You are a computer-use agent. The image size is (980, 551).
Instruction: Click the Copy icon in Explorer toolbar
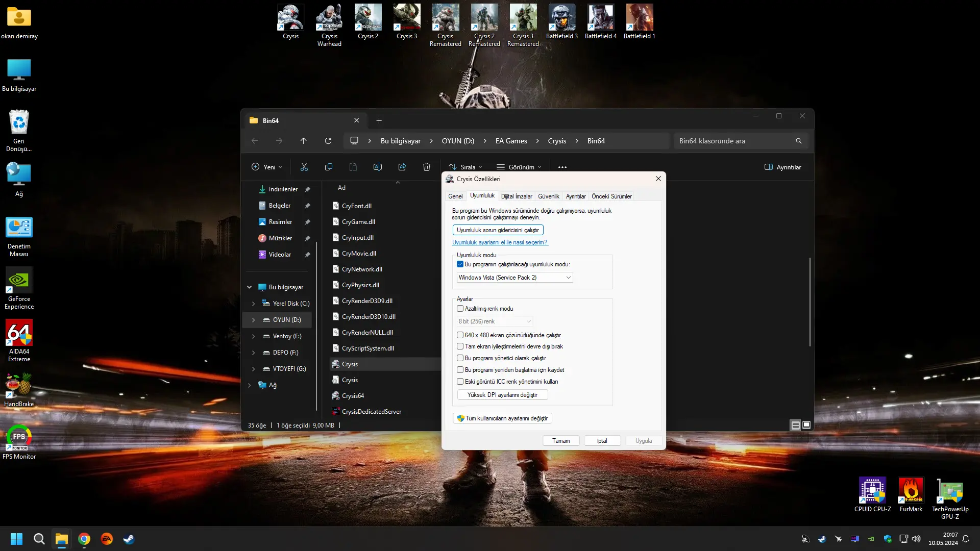[x=329, y=167]
